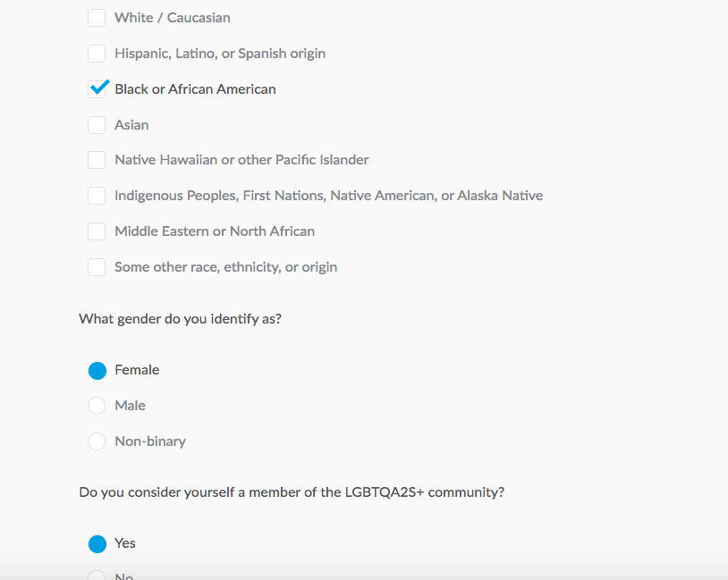Click the Male label text
The width and height of the screenshot is (728, 580).
click(130, 406)
